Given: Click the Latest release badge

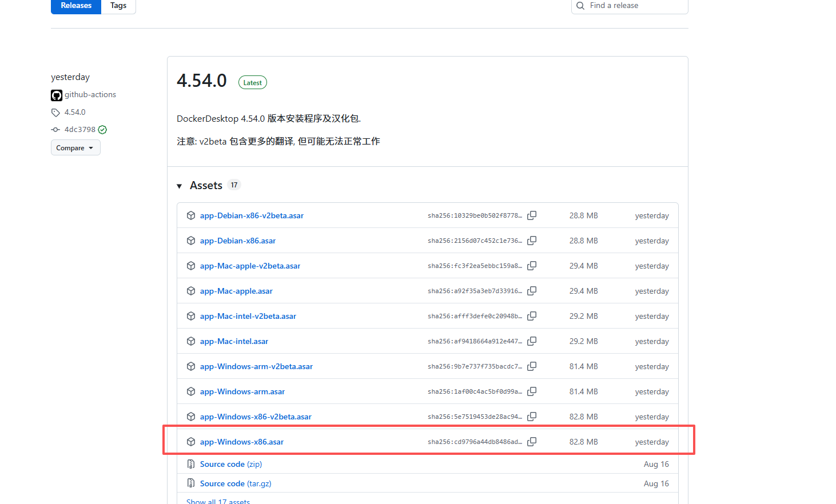Looking at the screenshot, I should pos(253,83).
